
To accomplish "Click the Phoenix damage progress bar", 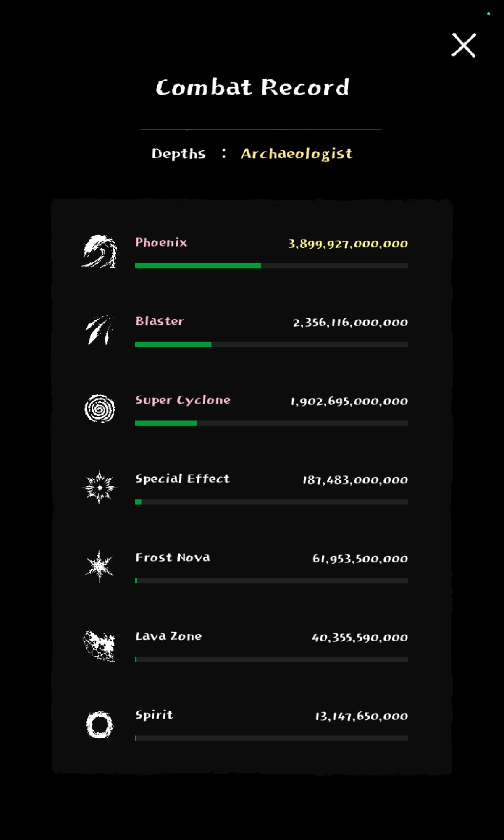I will (271, 266).
